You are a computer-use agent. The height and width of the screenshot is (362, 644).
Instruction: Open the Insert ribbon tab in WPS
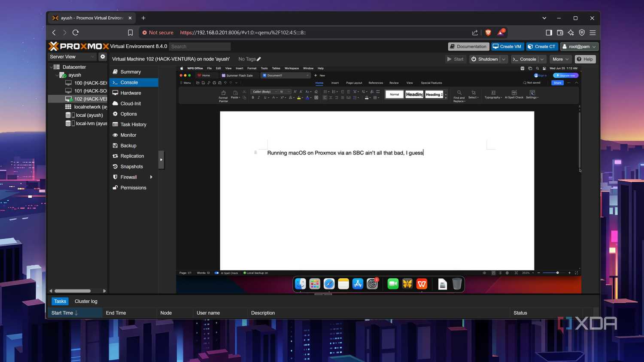[x=335, y=83]
